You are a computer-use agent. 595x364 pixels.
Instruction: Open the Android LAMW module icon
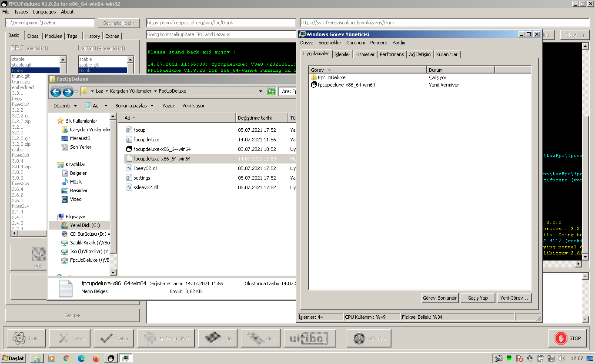pyautogui.click(x=166, y=338)
